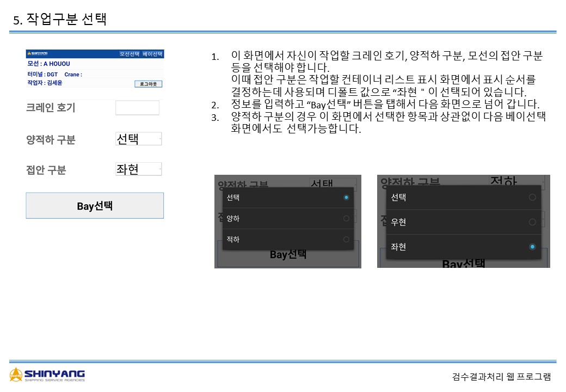The width and height of the screenshot is (566, 392).
Task: Click the slide title 5. 작업구분 선택
Action: click(60, 19)
